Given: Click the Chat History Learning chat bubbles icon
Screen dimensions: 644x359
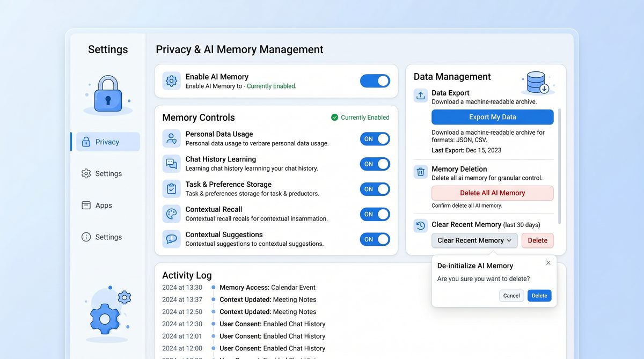Looking at the screenshot, I should click(172, 164).
